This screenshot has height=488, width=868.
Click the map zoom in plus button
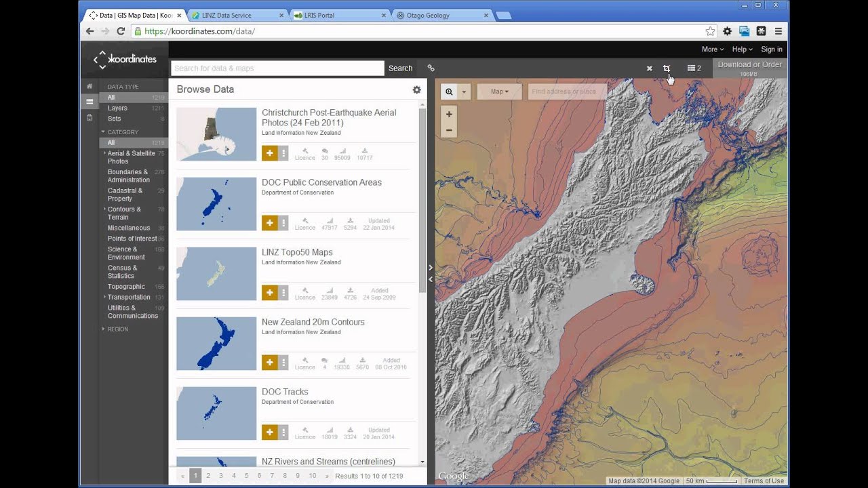449,115
